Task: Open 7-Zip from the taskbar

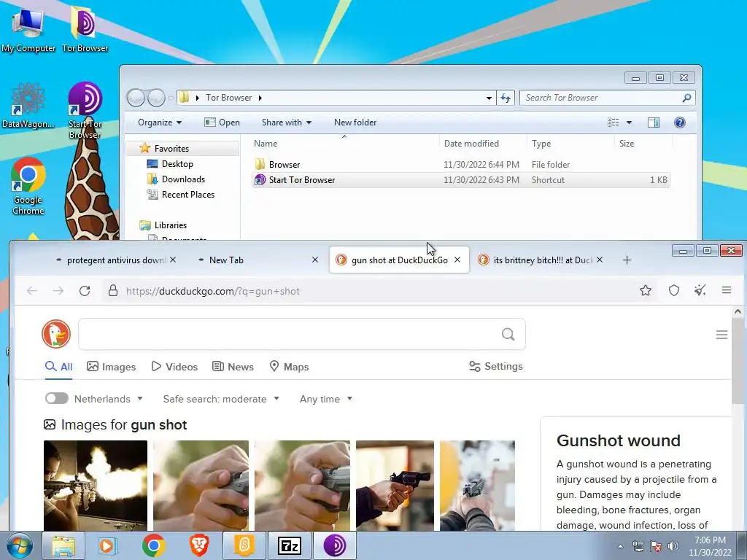Action: [x=290, y=545]
